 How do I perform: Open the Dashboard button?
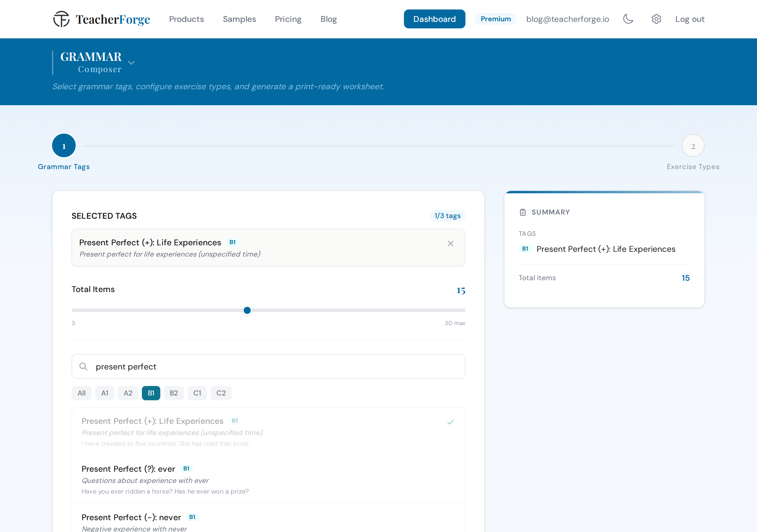[434, 19]
